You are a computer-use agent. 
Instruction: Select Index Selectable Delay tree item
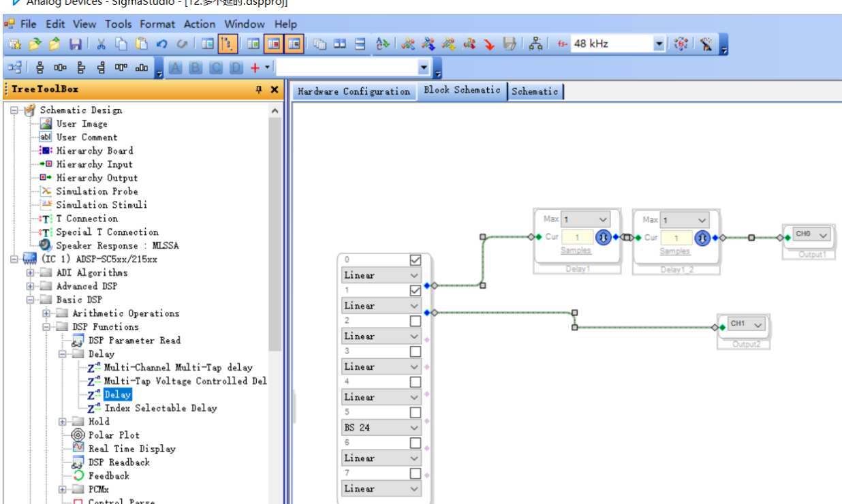pyautogui.click(x=161, y=409)
